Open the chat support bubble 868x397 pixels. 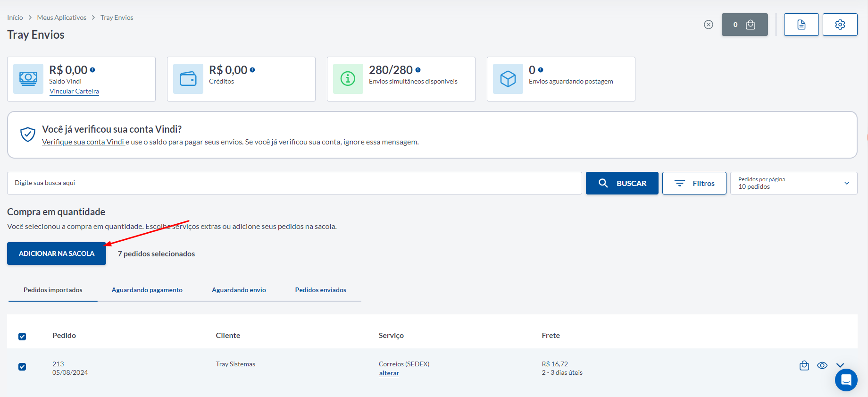pos(846,380)
